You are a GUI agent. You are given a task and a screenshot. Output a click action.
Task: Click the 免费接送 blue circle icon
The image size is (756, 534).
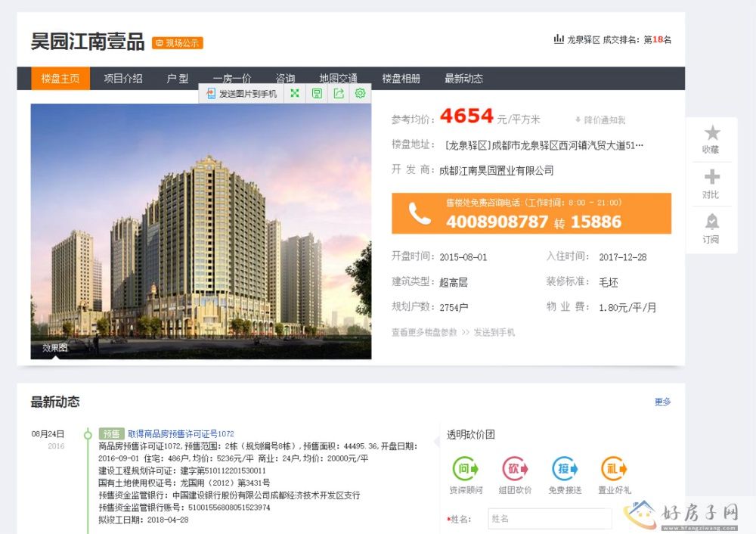(x=565, y=469)
